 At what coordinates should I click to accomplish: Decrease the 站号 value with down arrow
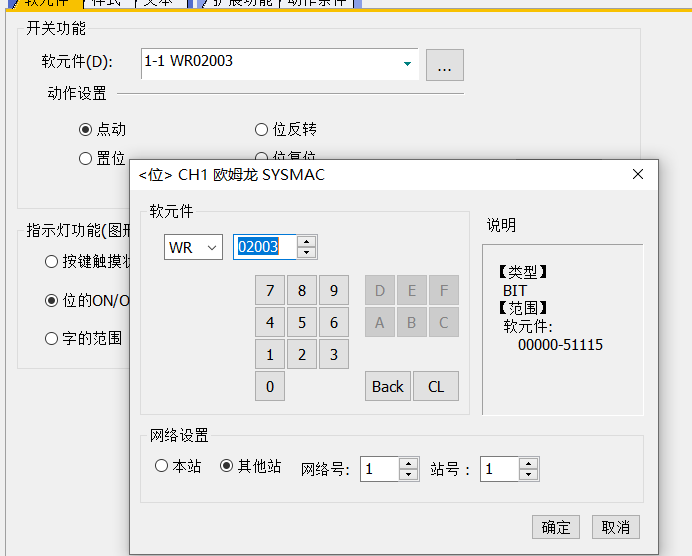tap(528, 475)
